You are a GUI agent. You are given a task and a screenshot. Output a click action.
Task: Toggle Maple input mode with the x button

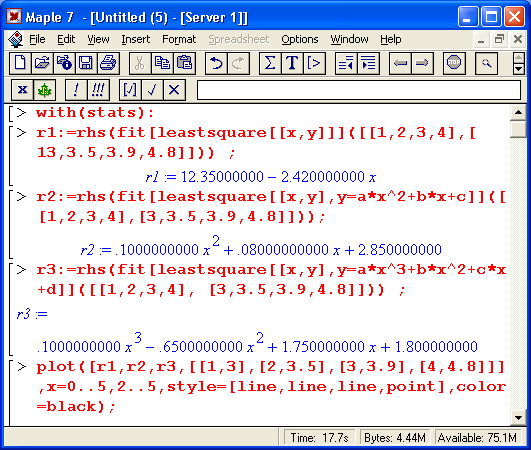(22, 90)
